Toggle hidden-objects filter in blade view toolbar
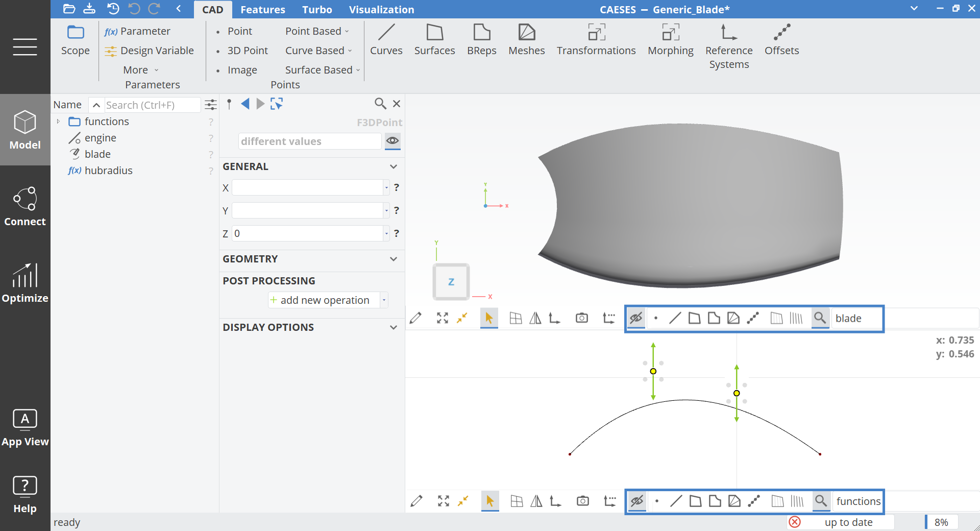980x531 pixels. point(636,319)
